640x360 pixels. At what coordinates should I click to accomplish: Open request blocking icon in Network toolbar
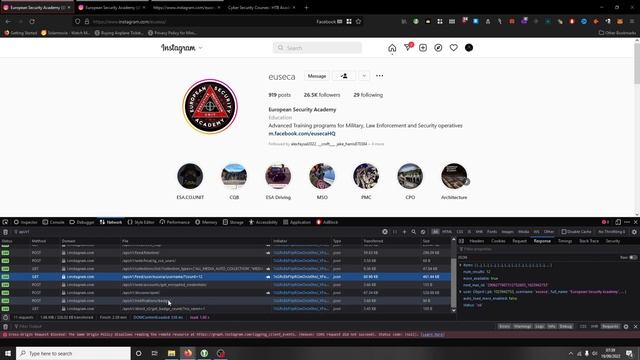pos(423,232)
